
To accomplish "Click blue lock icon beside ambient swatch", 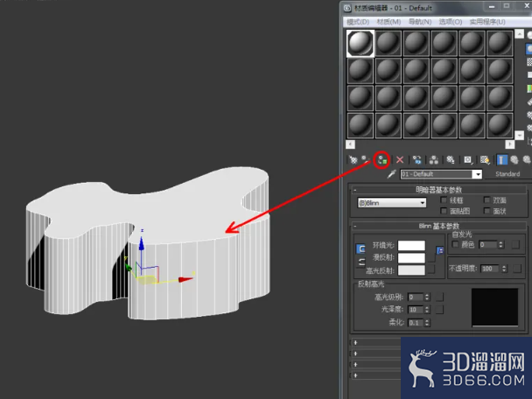I will pyautogui.click(x=440, y=250).
